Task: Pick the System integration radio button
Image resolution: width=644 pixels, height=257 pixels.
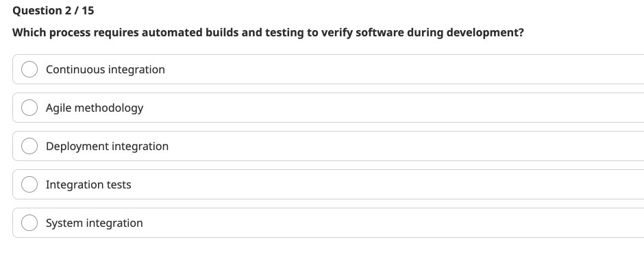Action: tap(29, 223)
